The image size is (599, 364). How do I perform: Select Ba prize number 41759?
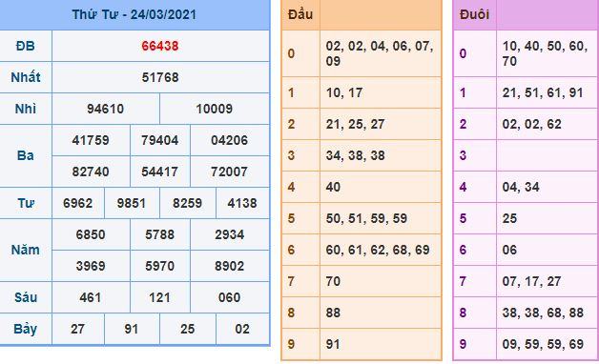pyautogui.click(x=91, y=140)
